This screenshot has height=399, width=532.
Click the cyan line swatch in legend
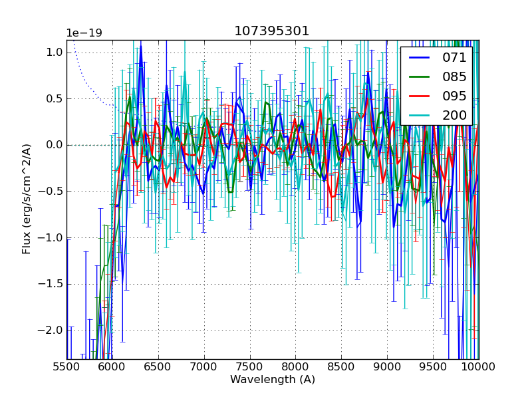pyautogui.click(x=419, y=115)
